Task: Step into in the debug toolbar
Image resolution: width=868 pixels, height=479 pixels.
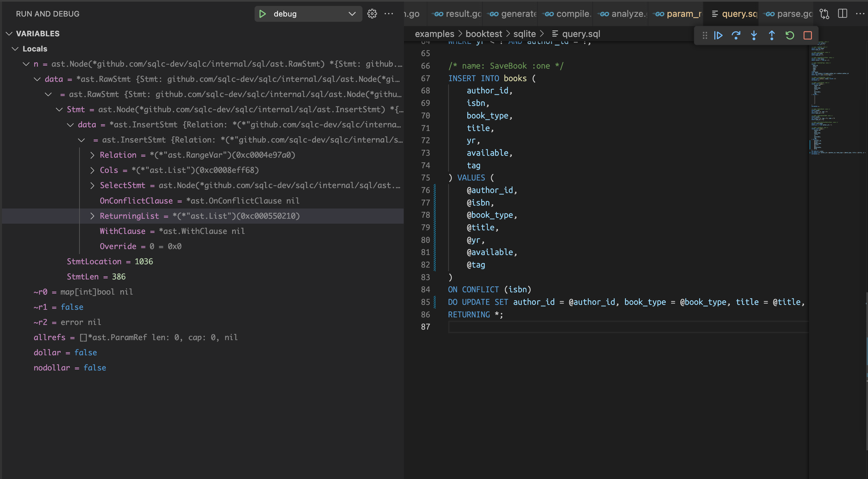Action: [754, 35]
